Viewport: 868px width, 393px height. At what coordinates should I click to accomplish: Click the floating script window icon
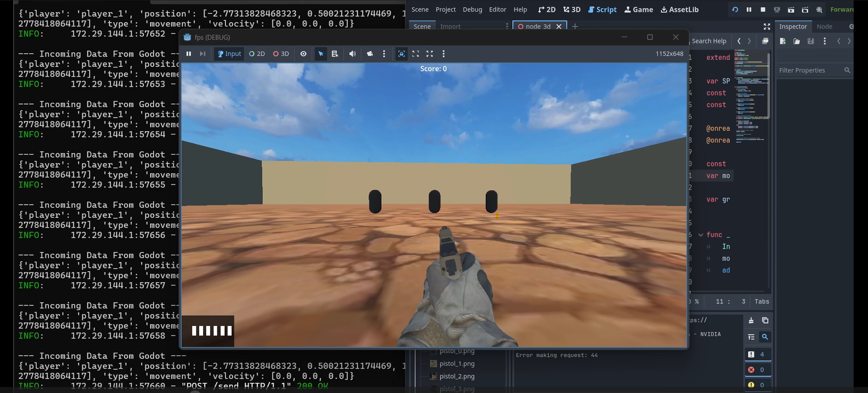(x=765, y=41)
